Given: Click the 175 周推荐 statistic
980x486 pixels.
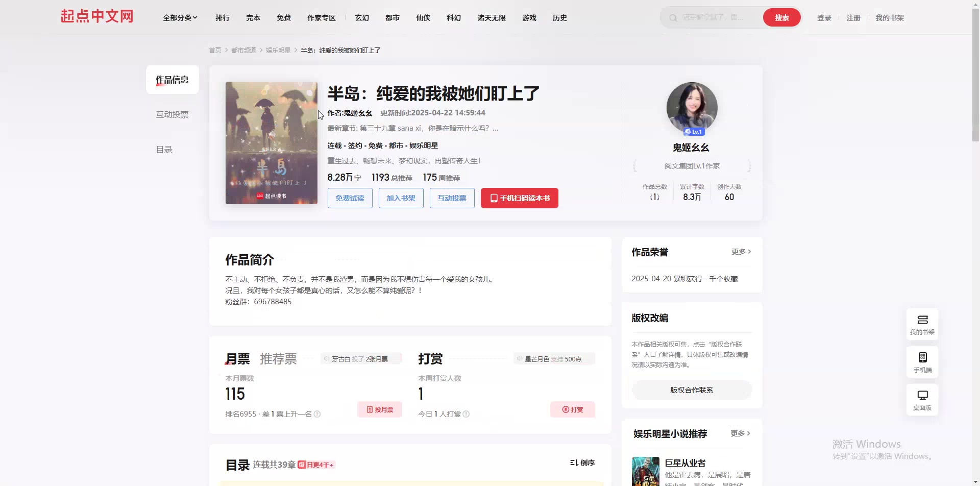Looking at the screenshot, I should tap(442, 178).
